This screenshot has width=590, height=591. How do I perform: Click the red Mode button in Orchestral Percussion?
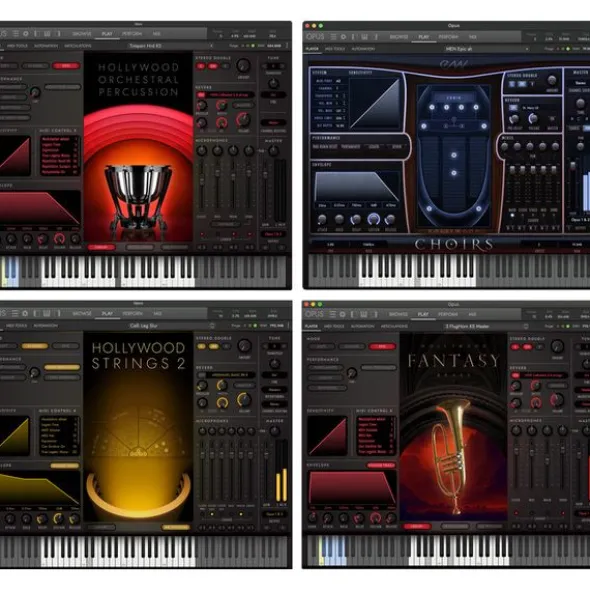click(66, 66)
